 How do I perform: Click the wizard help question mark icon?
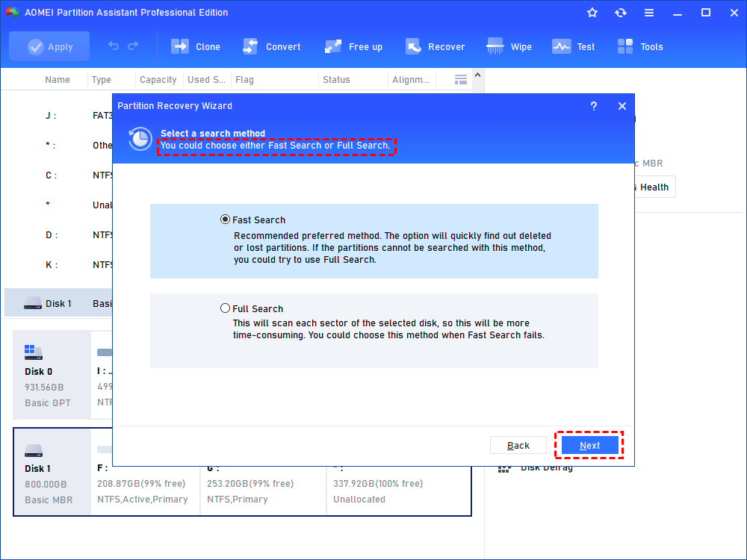[x=593, y=106]
